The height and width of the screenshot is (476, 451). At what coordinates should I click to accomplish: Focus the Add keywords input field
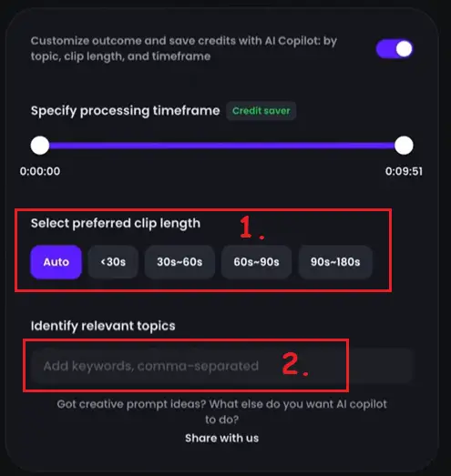point(221,366)
